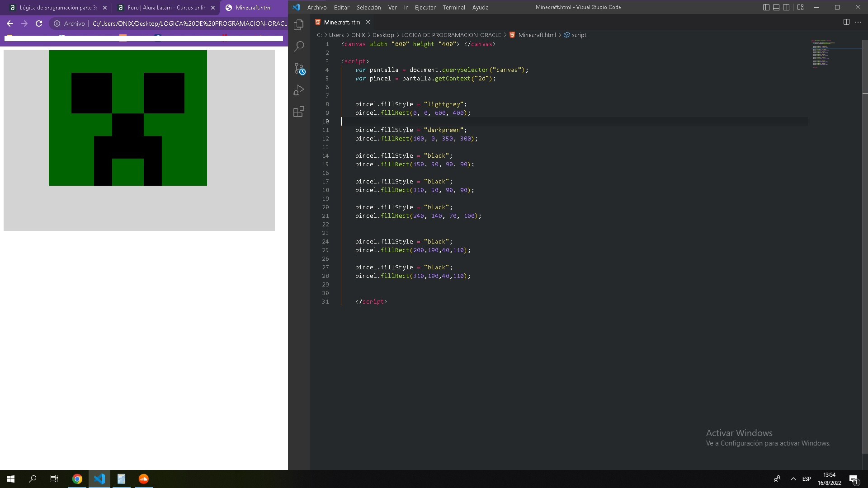
Task: Click line number 21 in the gutter
Action: point(325,216)
